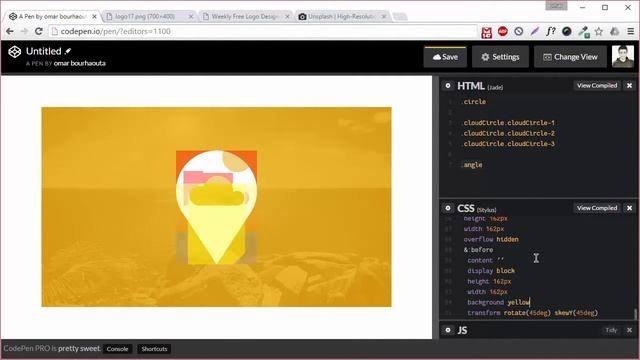The height and width of the screenshot is (360, 640).
Task: Open omar bourhaouta profile link
Action: (x=80, y=63)
